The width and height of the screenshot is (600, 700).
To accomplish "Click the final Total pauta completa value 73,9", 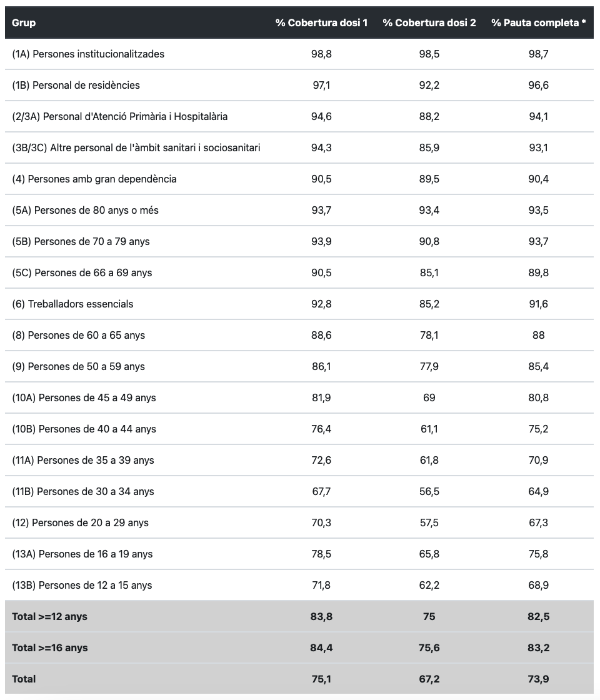I will pyautogui.click(x=538, y=679).
